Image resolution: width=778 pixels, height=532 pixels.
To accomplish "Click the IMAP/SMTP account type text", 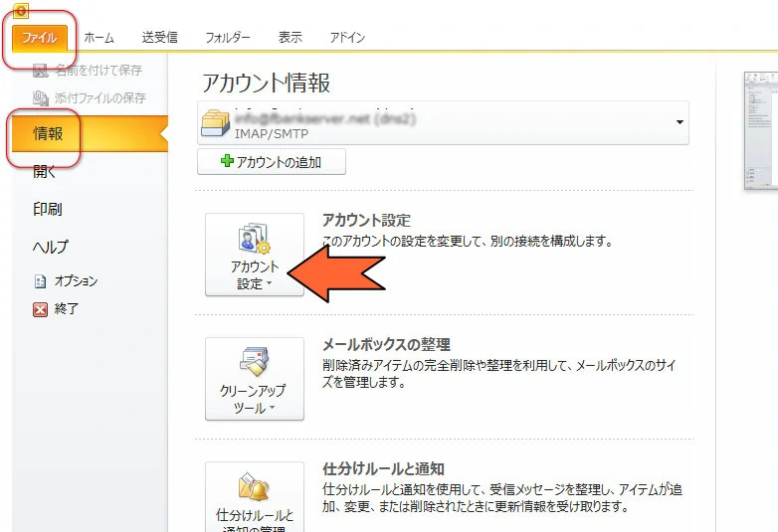I will (272, 134).
